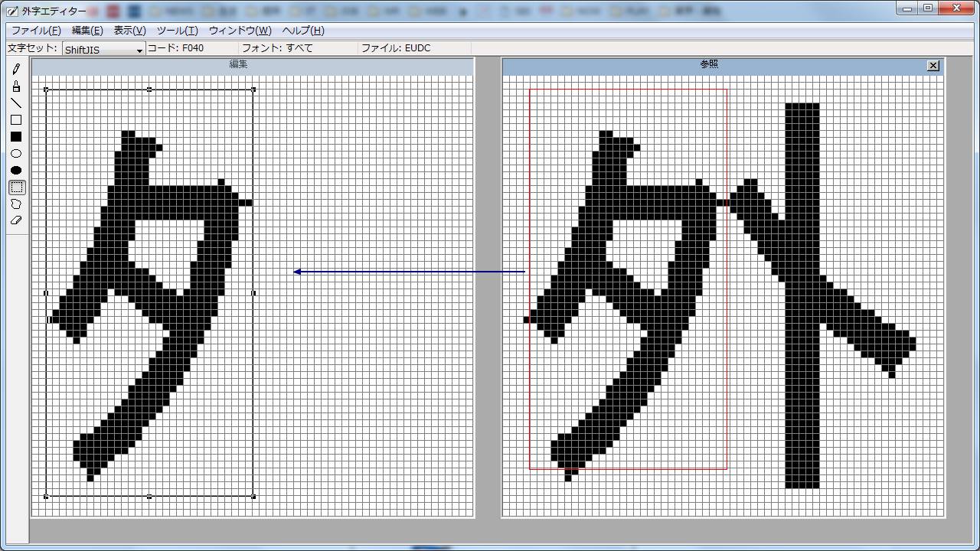The height and width of the screenshot is (551, 980).
Task: Open the ヘルプ(H) menu
Action: [303, 31]
